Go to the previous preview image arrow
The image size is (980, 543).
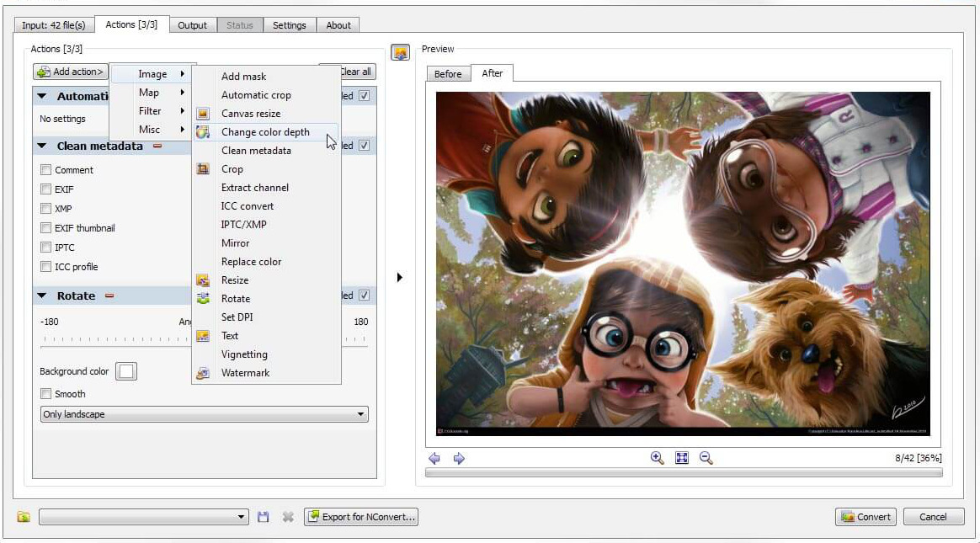coord(434,459)
